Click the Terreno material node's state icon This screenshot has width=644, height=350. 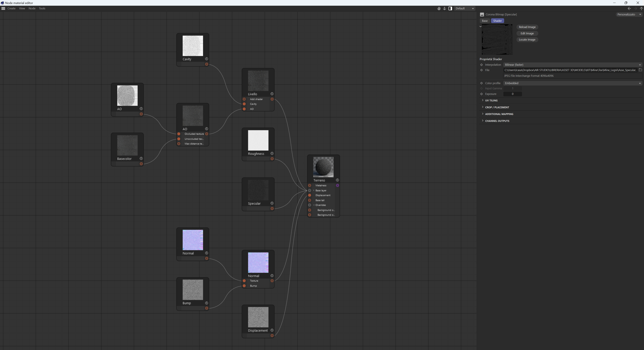coord(337,180)
